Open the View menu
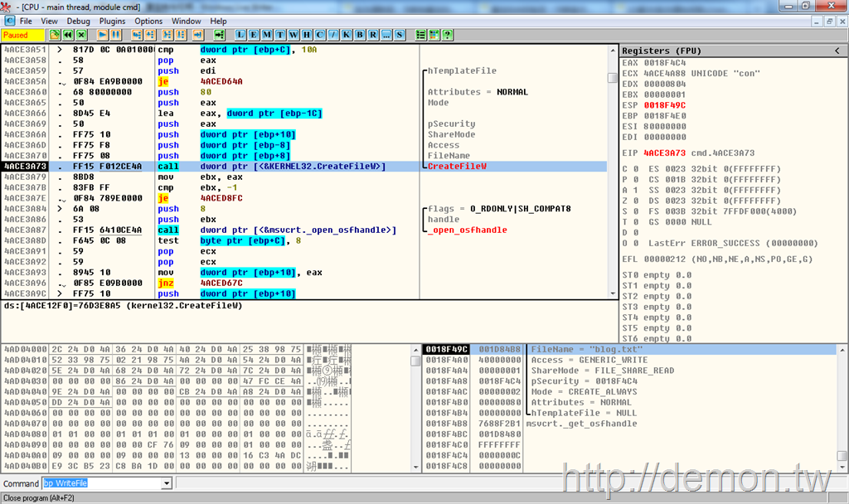The image size is (849, 504). point(49,21)
